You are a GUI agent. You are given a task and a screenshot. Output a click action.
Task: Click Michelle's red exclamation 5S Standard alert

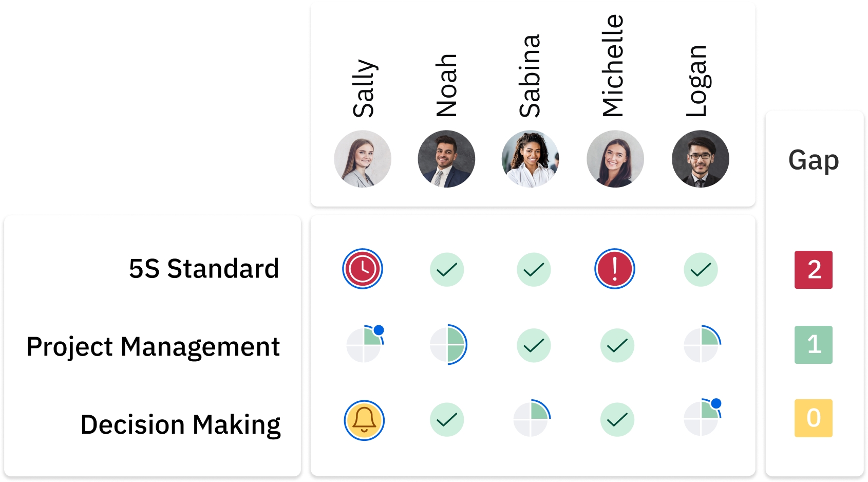click(x=615, y=269)
